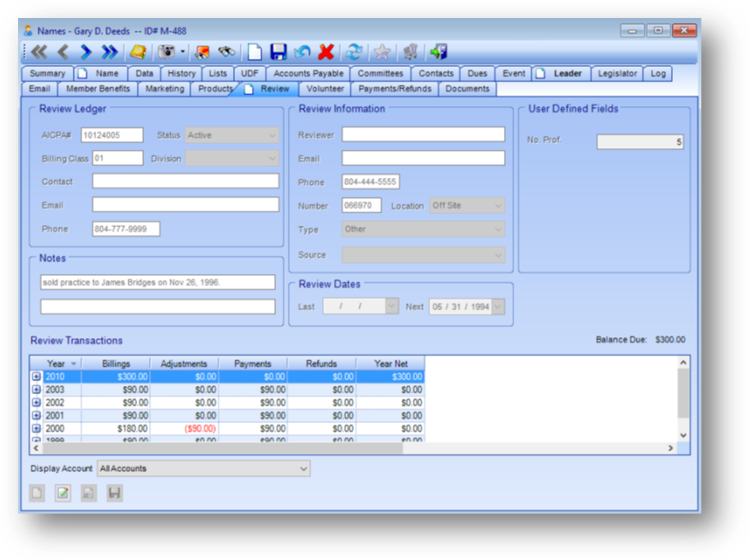The width and height of the screenshot is (749, 560).
Task: Open the Division dropdown
Action: pos(231,158)
